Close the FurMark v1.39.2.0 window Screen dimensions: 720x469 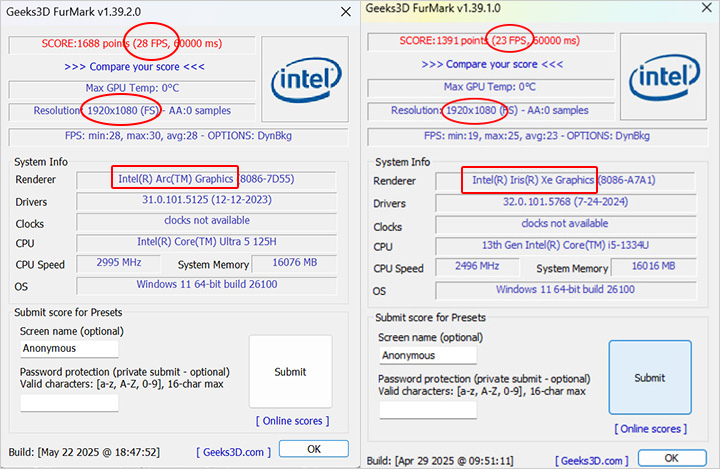tap(346, 12)
